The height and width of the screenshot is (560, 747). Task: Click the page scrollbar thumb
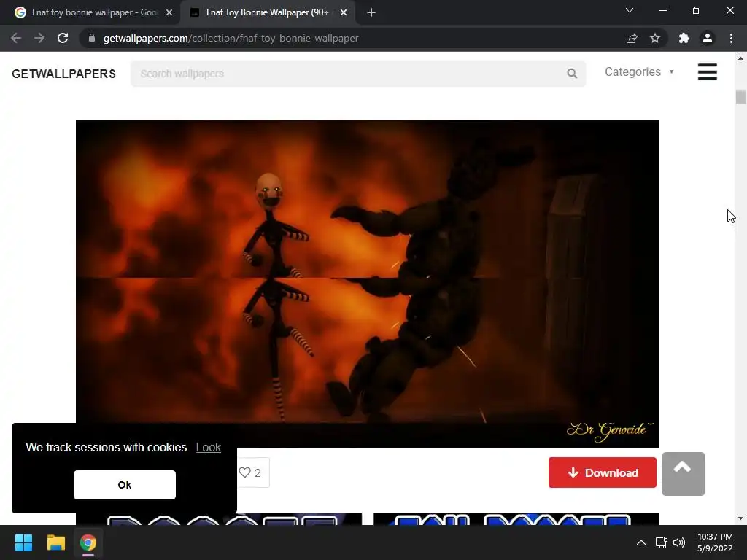pos(740,97)
